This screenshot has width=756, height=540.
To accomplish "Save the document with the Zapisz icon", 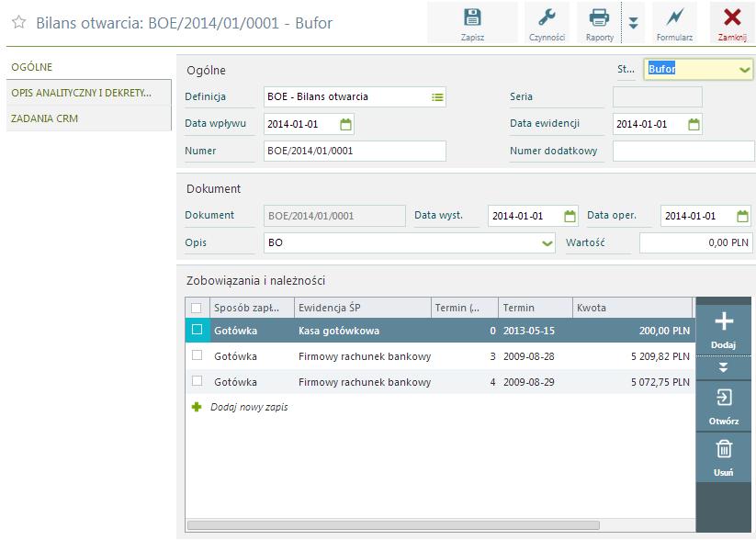I will [472, 17].
